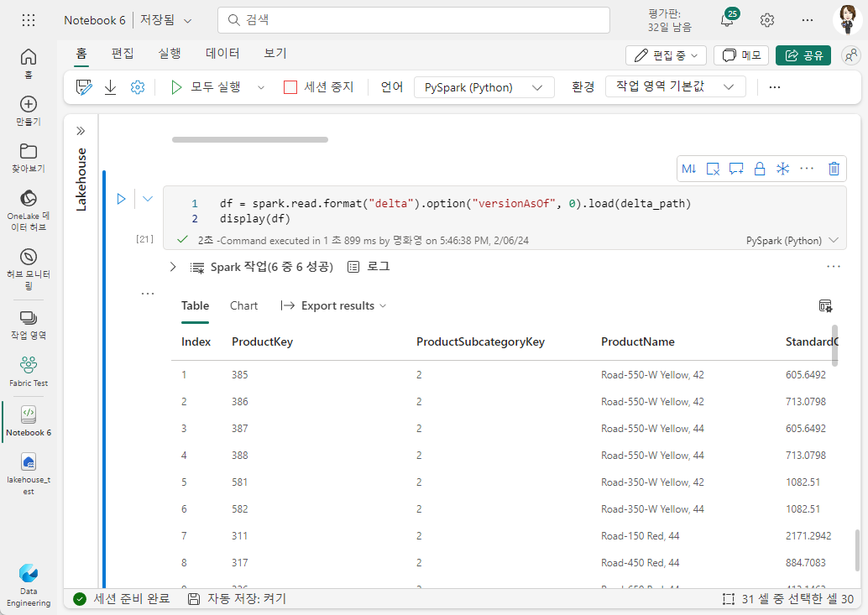
Task: Open the Create (만들기) sidebar icon
Action: point(29,111)
